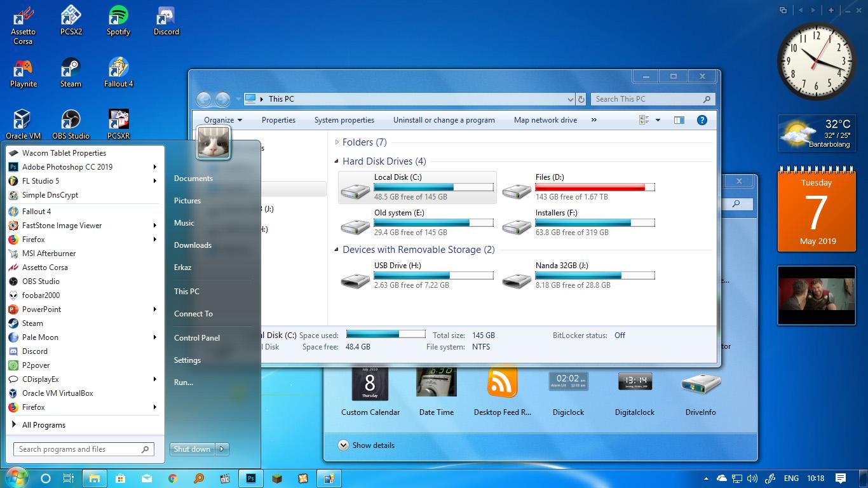Switch to Photoshop on the taskbar
This screenshot has height=488, width=868.
(251, 478)
